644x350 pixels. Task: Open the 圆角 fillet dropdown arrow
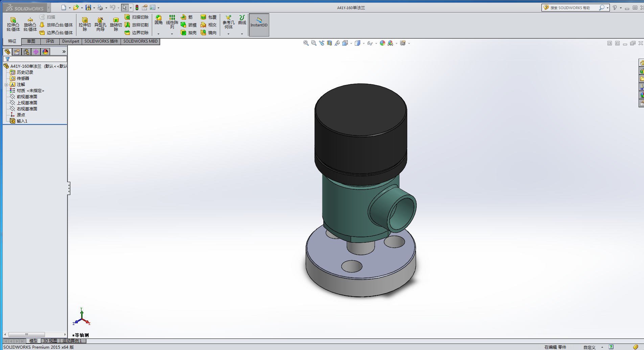[158, 34]
